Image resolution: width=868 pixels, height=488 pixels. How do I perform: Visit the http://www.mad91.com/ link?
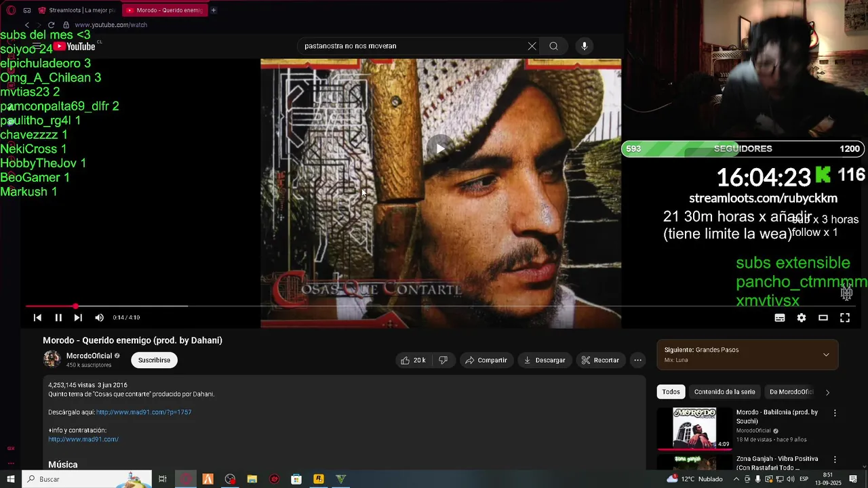(x=83, y=439)
